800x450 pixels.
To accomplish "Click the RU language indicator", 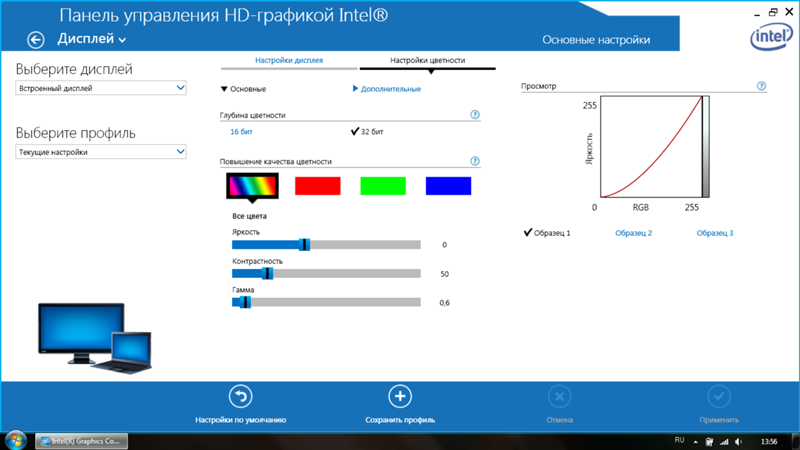I will coord(679,440).
